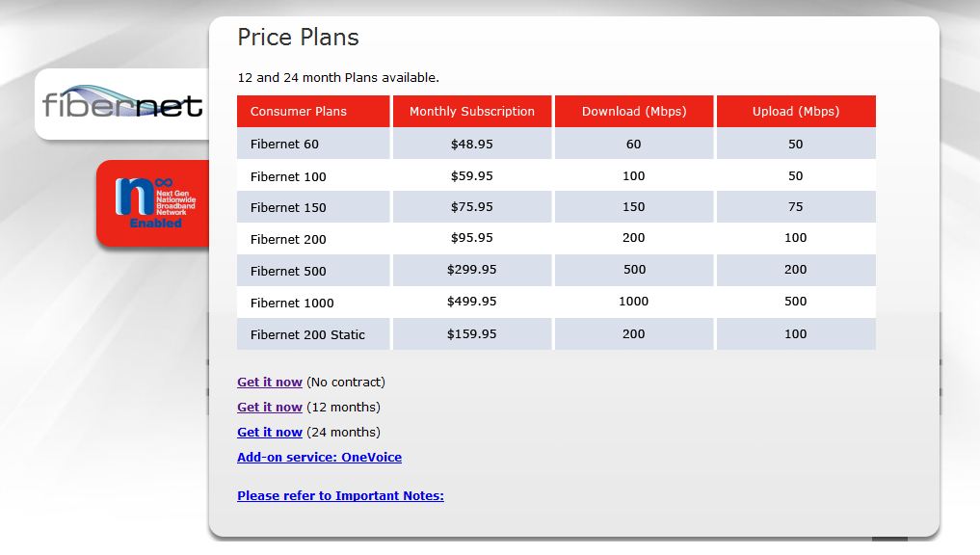Open the Get it now 24 months link

[270, 432]
